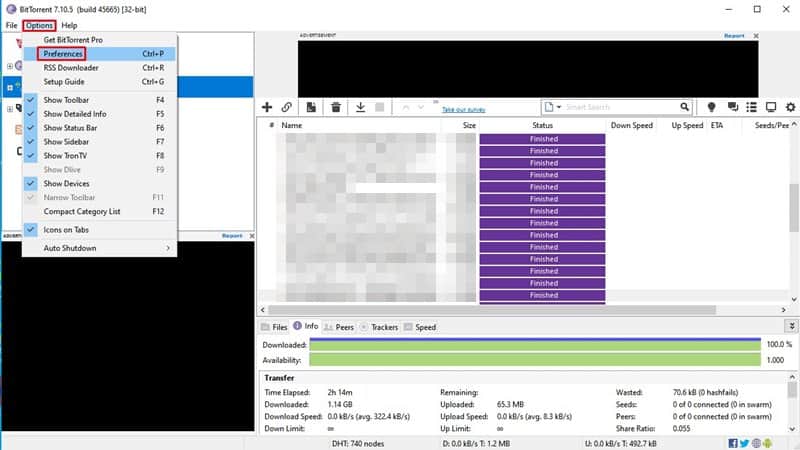
Task: Click the Add Torrent plus icon
Action: 267,107
